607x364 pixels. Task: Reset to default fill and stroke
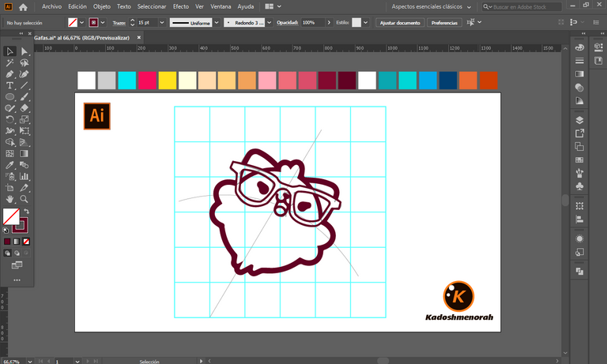[6, 230]
